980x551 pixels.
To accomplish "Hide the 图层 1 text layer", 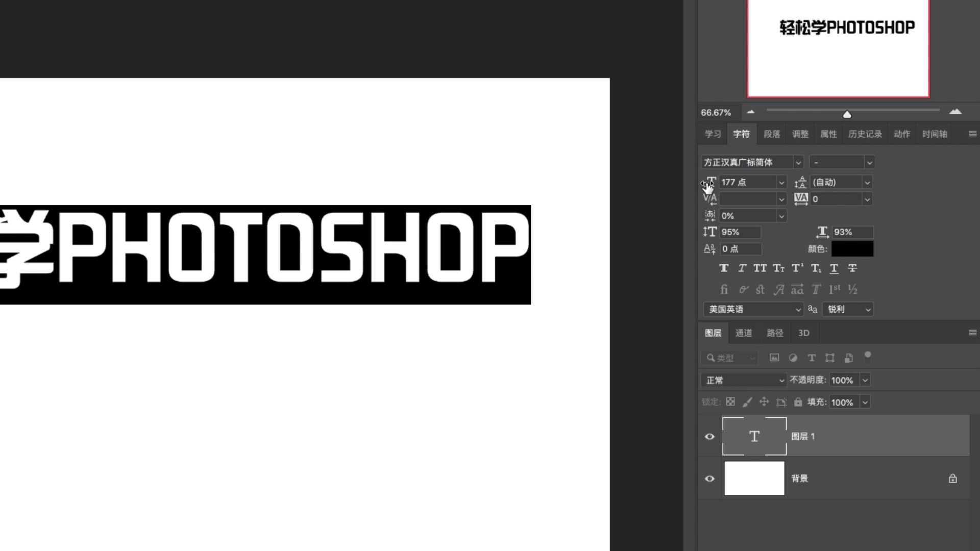I will pyautogui.click(x=709, y=437).
